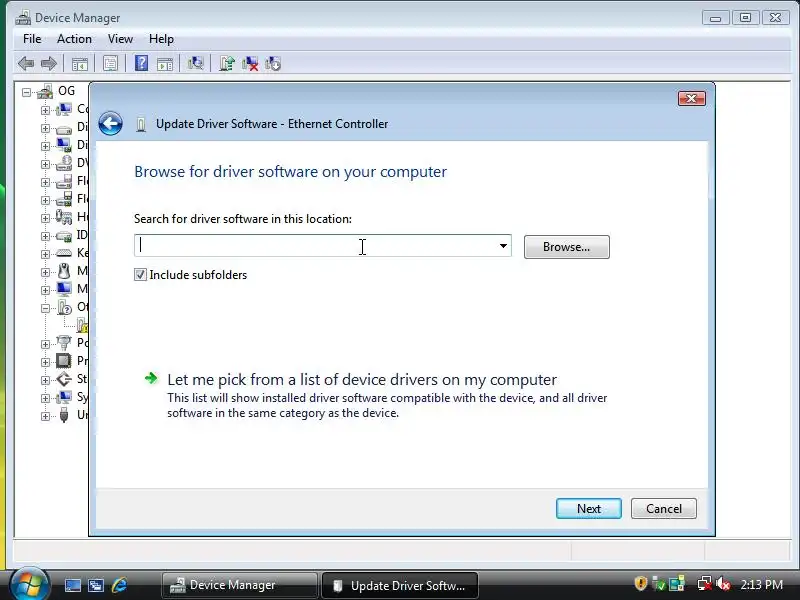
Task: Click the Device Manager toolbar Forward arrow
Action: pyautogui.click(x=48, y=64)
